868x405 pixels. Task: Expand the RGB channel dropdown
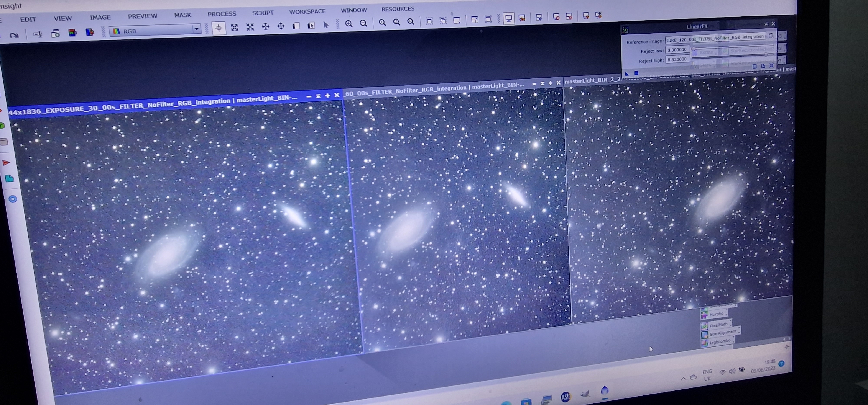coord(196,29)
